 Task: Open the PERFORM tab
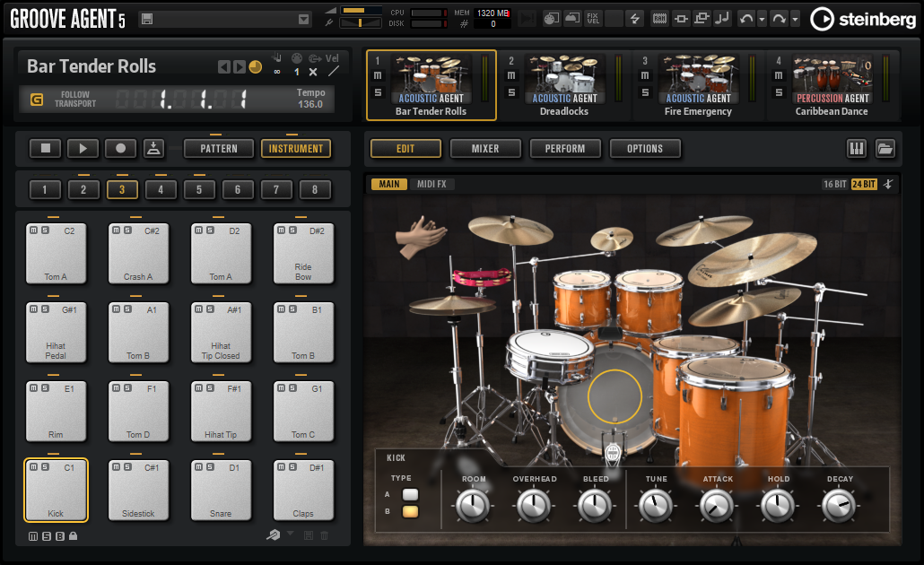pyautogui.click(x=565, y=149)
